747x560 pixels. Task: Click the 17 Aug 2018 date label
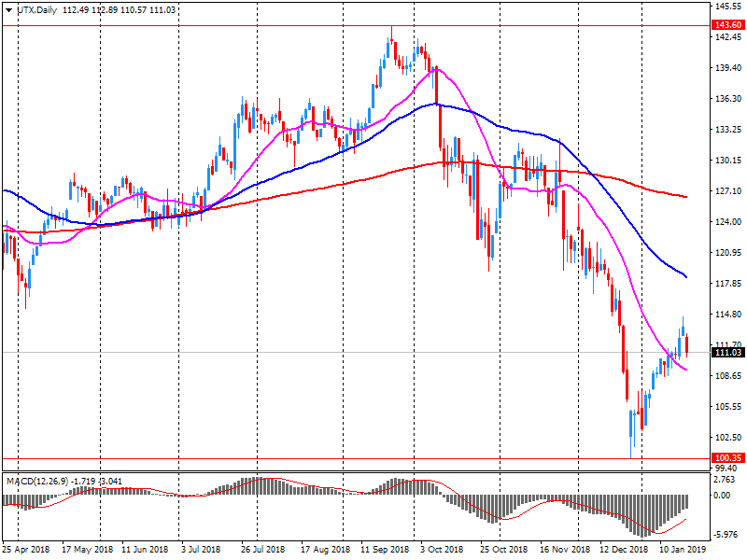pyautogui.click(x=325, y=550)
